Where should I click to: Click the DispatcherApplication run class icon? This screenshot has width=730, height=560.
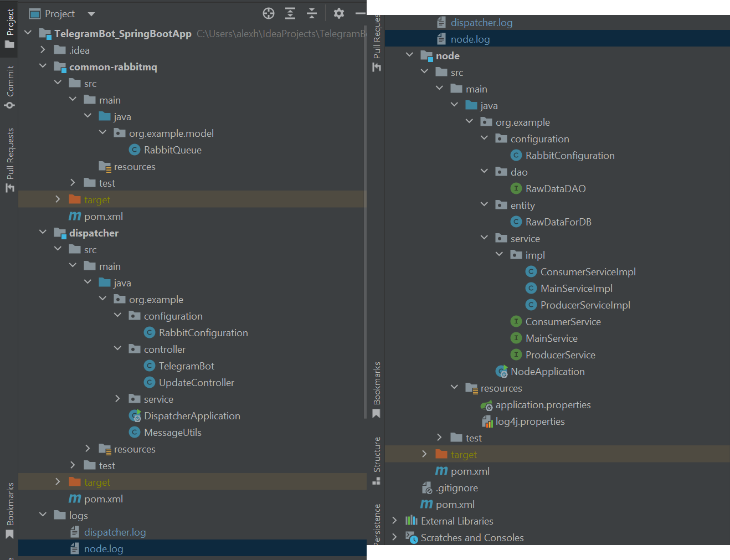click(x=135, y=415)
